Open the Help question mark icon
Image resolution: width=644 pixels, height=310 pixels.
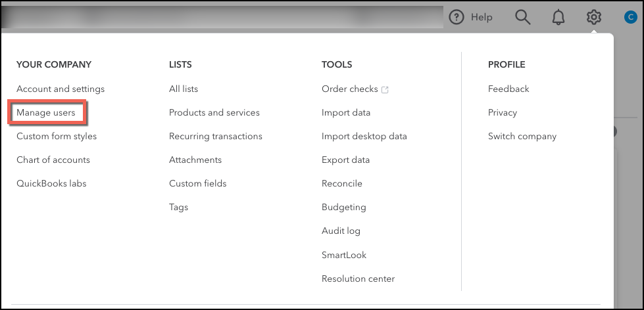coord(456,17)
